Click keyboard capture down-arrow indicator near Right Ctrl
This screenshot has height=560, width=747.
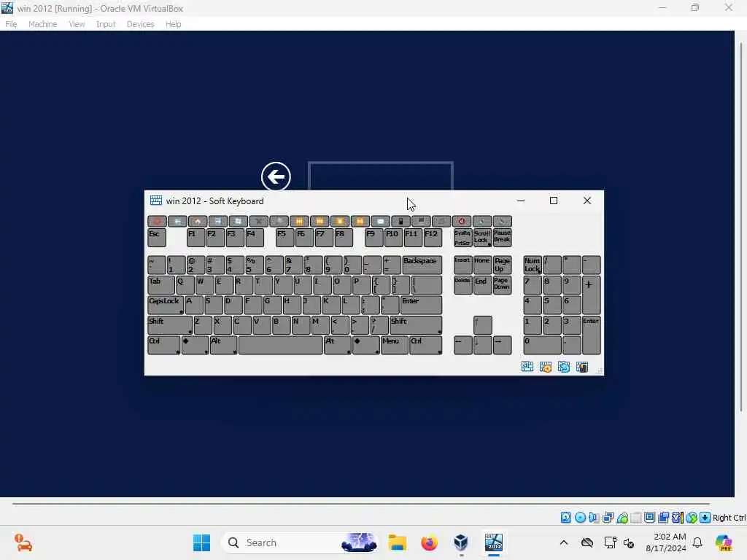pyautogui.click(x=705, y=518)
